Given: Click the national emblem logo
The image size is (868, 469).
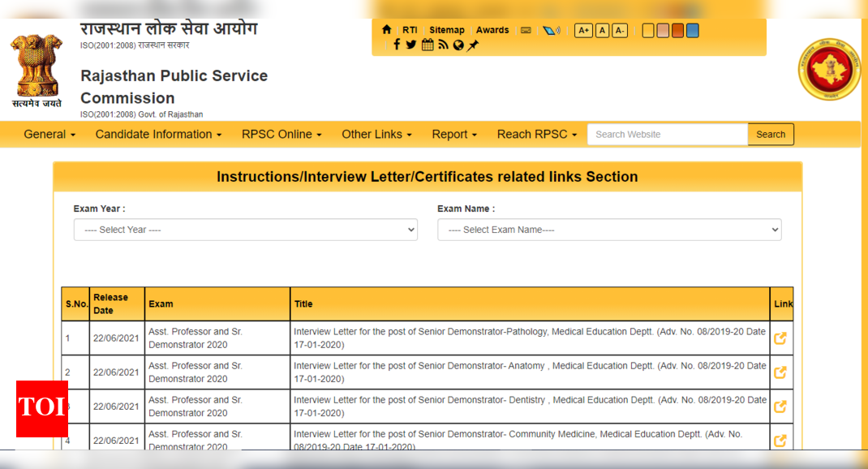Looking at the screenshot, I should pos(37,71).
